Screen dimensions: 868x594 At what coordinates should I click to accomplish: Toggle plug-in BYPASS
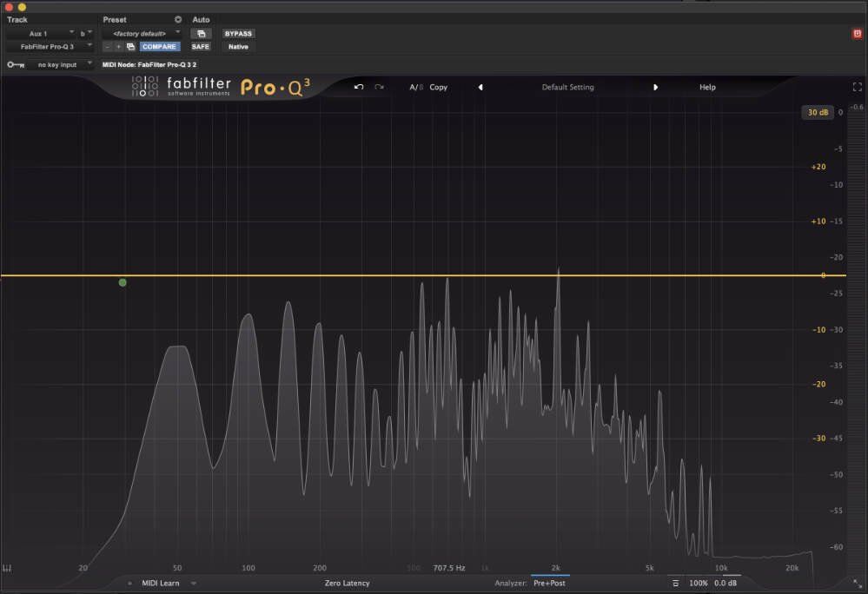[x=238, y=34]
